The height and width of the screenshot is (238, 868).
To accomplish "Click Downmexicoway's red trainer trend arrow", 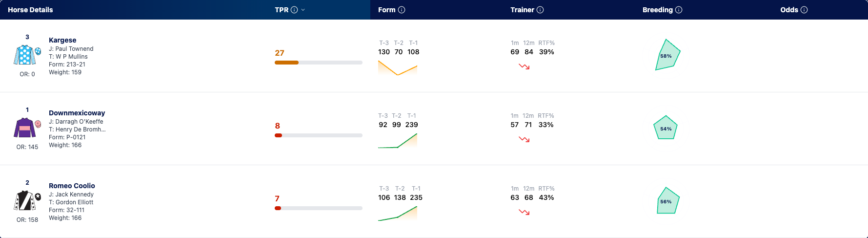I will [x=525, y=139].
